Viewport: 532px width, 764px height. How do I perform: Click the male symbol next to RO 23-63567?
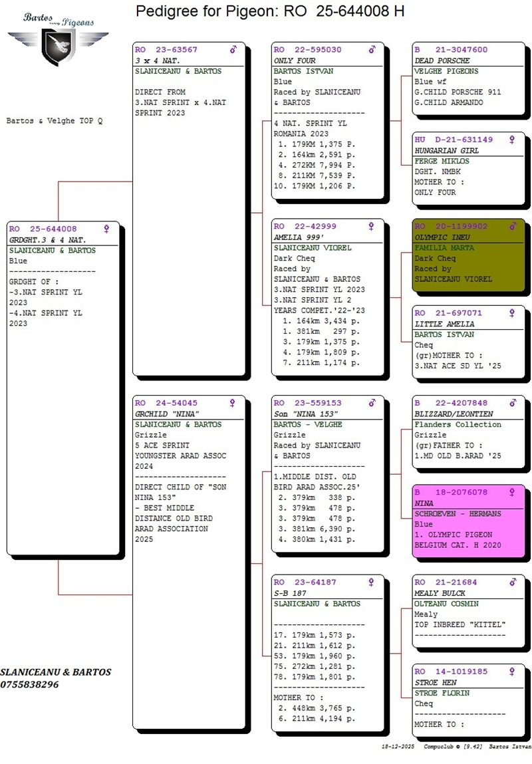click(x=233, y=50)
